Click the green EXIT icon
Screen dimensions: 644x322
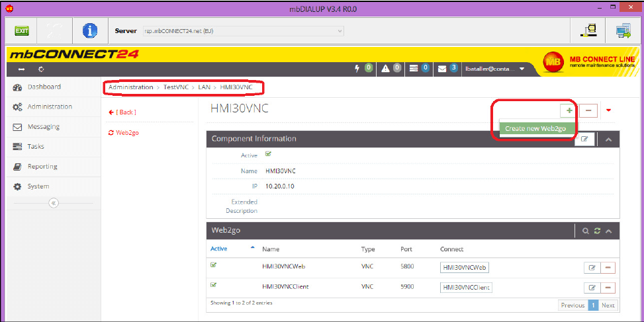point(21,31)
